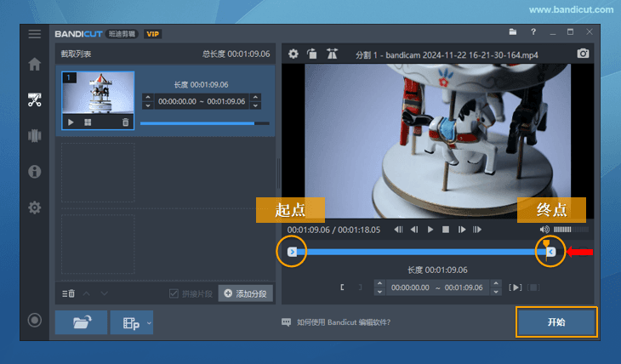Viewport: 621px width, 364px height.
Task: Click the grid icon on segment 1 thumbnail
Action: click(x=88, y=122)
